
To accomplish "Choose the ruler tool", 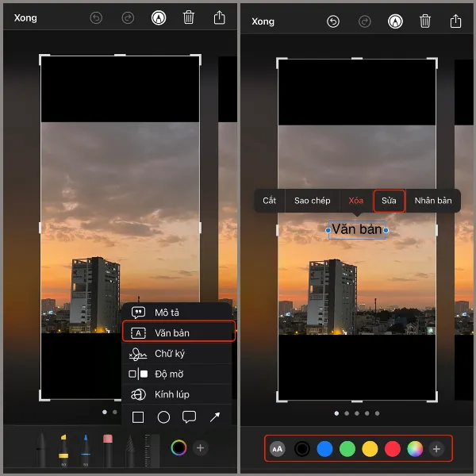I will 152,450.
